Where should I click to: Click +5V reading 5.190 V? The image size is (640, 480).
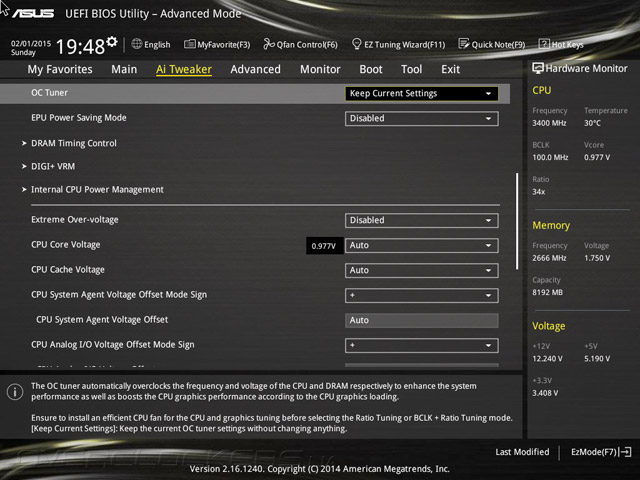click(597, 359)
